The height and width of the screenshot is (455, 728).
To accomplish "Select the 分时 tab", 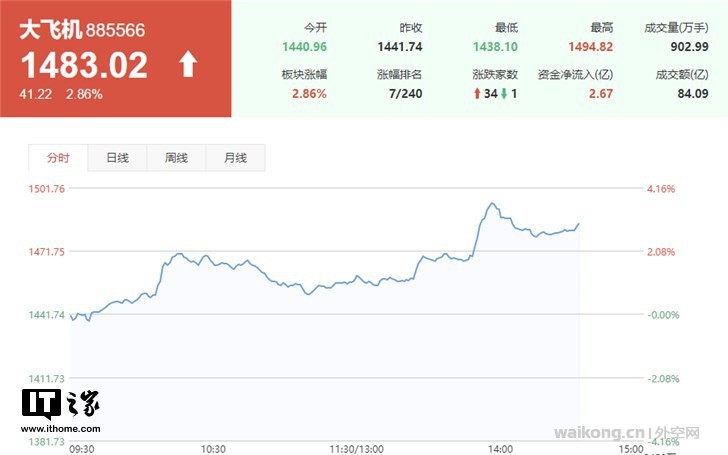I will tap(58, 158).
